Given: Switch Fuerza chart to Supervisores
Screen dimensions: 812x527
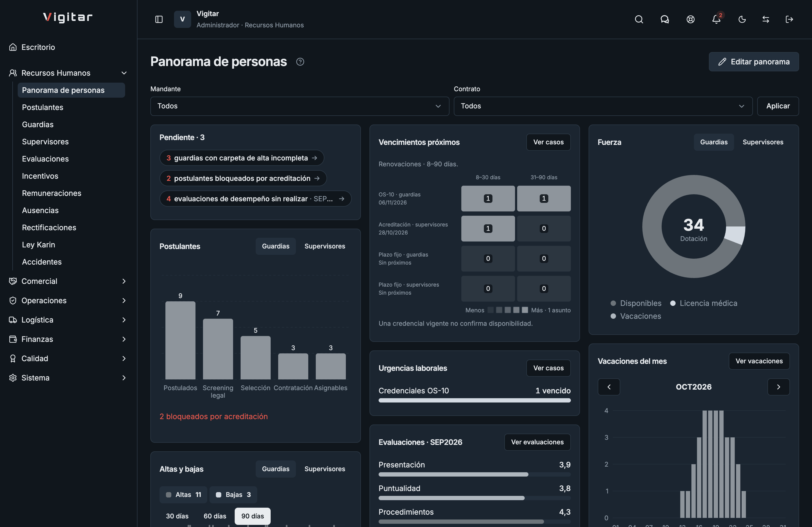Looking at the screenshot, I should (763, 142).
